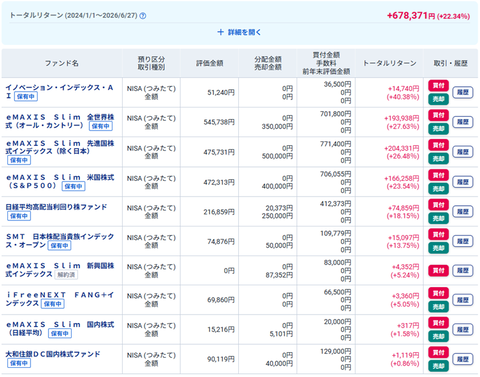Click 買付 for 大和住銀DC国内株式ファンド

[438, 353]
